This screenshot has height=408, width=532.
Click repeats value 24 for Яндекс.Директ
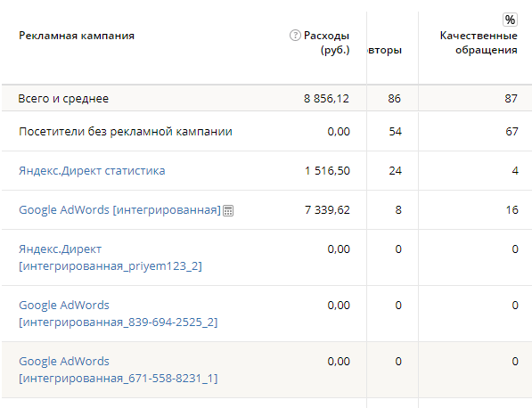point(396,170)
